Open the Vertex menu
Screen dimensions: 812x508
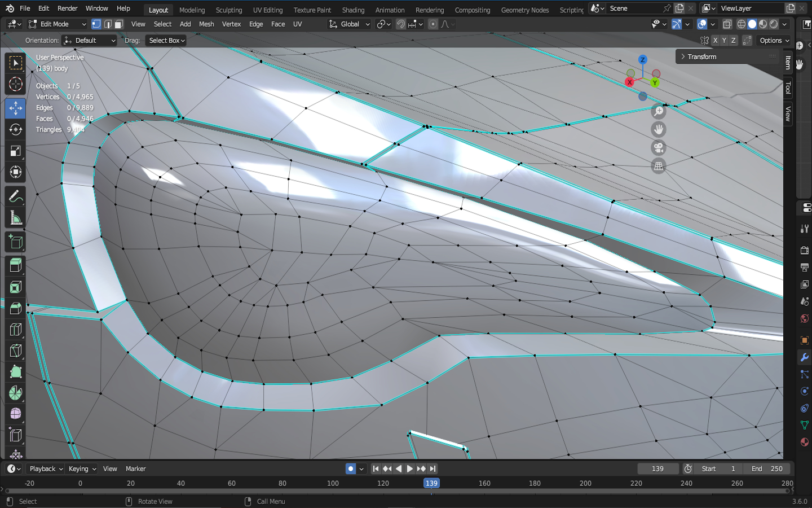231,24
